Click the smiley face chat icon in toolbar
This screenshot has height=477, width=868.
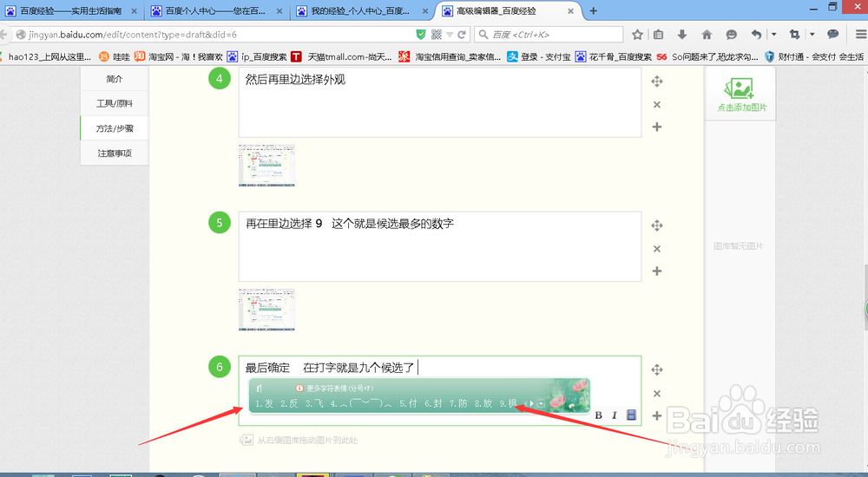(731, 35)
